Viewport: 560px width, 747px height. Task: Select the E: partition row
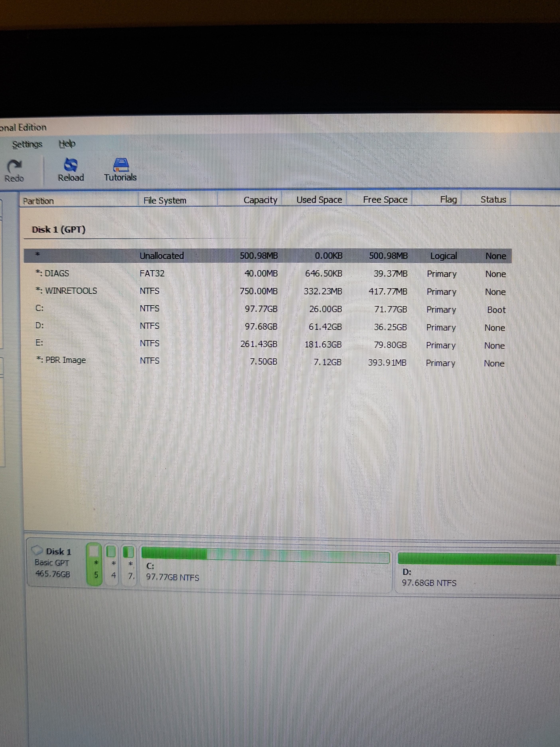point(268,344)
